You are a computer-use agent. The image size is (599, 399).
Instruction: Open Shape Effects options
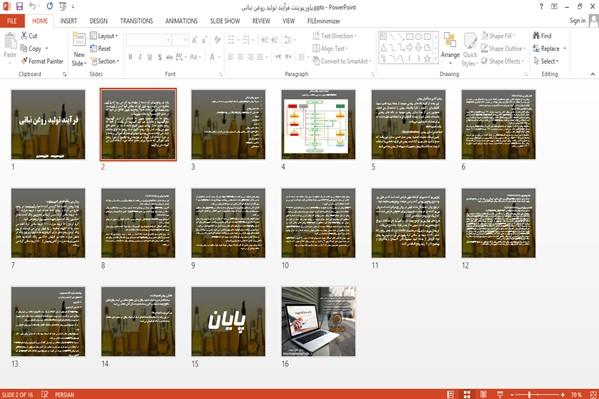502,61
